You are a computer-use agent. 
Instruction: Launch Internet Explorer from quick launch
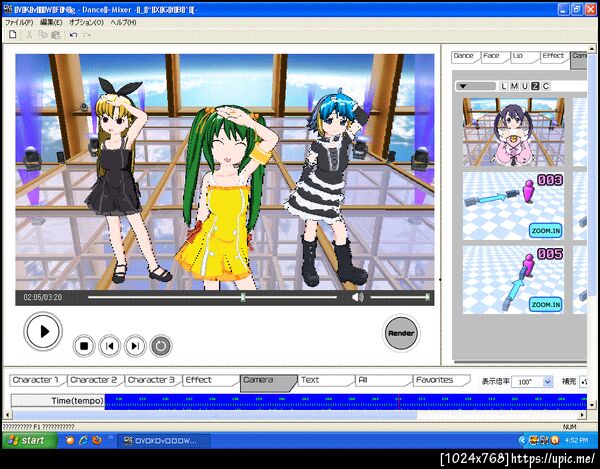83,440
